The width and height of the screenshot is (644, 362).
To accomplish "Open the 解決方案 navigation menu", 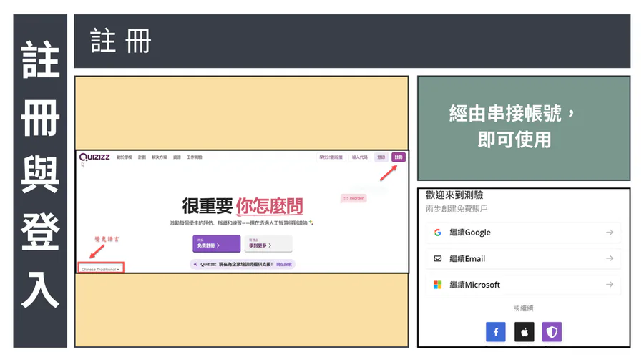I will coord(159,157).
